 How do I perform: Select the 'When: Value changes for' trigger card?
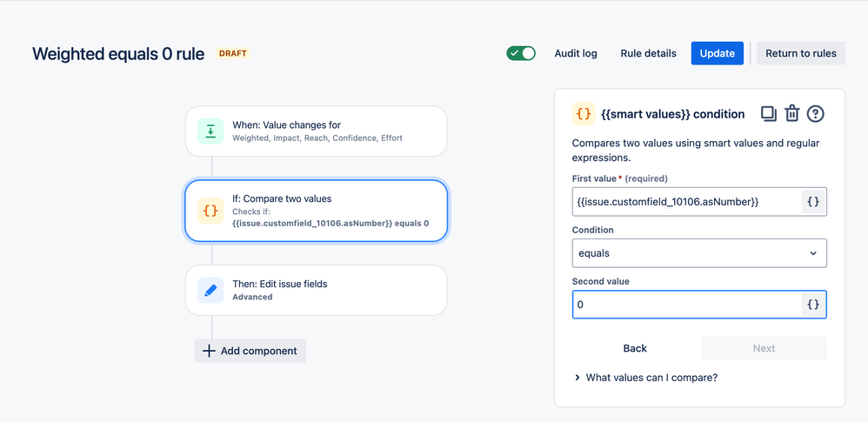pyautogui.click(x=316, y=131)
